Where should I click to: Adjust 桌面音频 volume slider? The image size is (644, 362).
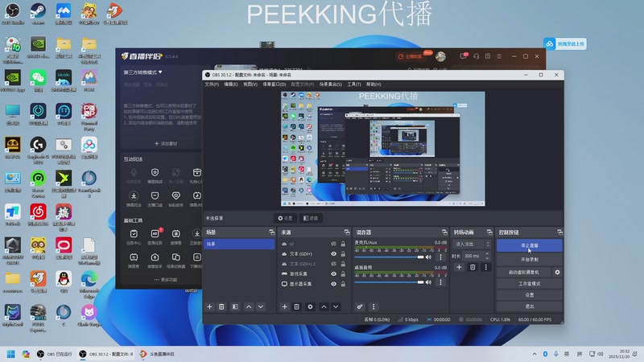[389, 282]
